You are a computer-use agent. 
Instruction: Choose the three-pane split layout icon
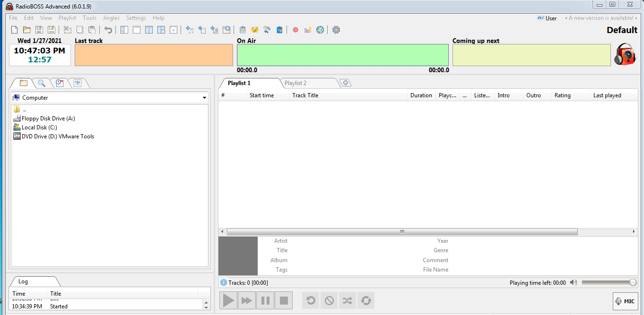point(161,30)
